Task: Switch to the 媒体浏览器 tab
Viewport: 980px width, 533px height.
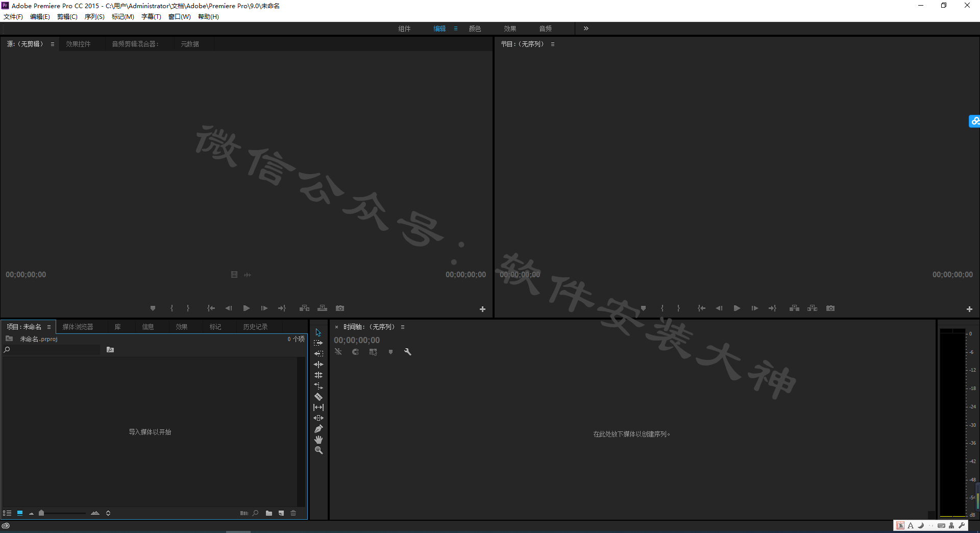Action: click(x=78, y=327)
